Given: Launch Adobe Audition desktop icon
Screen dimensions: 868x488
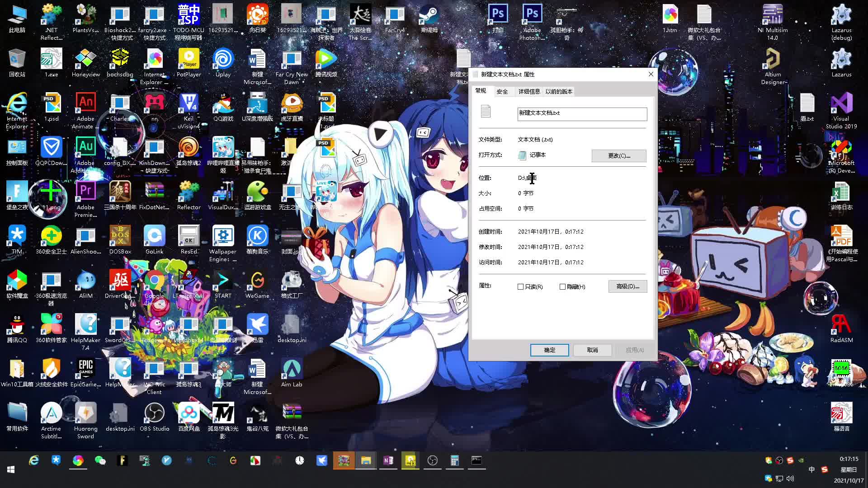Looking at the screenshot, I should (x=85, y=155).
